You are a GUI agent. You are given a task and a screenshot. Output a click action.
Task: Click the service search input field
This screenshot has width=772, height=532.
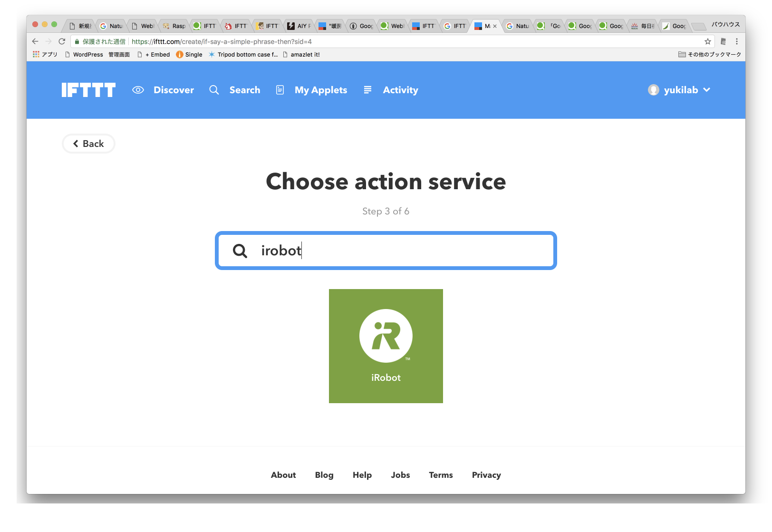point(386,251)
